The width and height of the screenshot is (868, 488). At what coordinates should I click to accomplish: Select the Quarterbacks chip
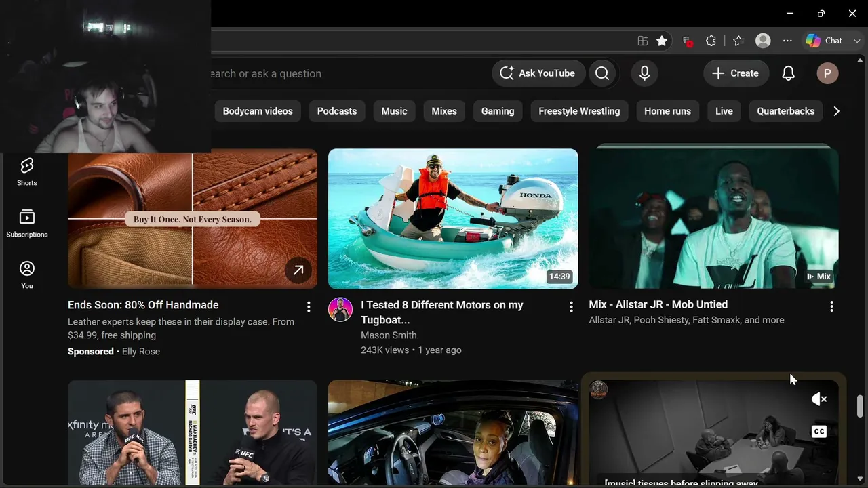click(x=786, y=111)
